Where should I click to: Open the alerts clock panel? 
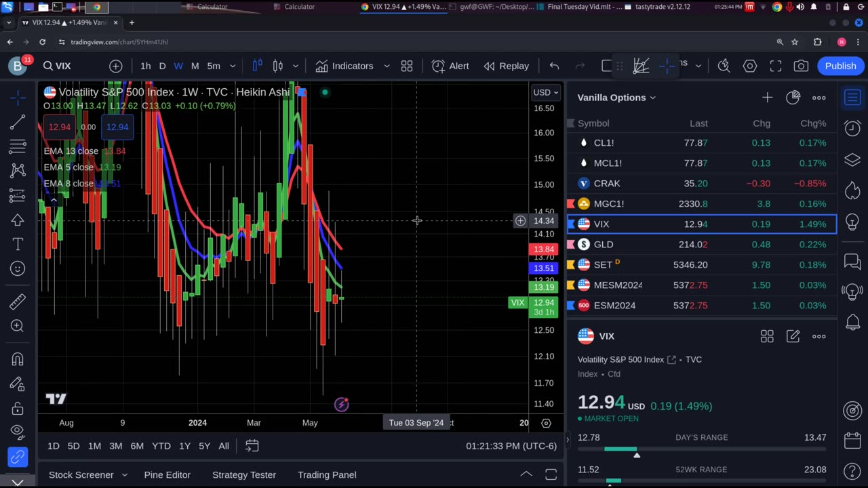852,127
